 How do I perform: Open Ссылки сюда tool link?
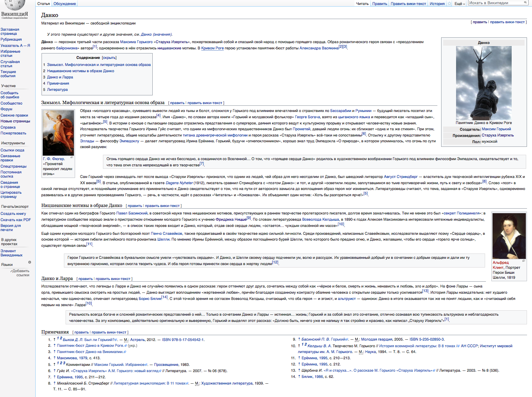pos(12,150)
